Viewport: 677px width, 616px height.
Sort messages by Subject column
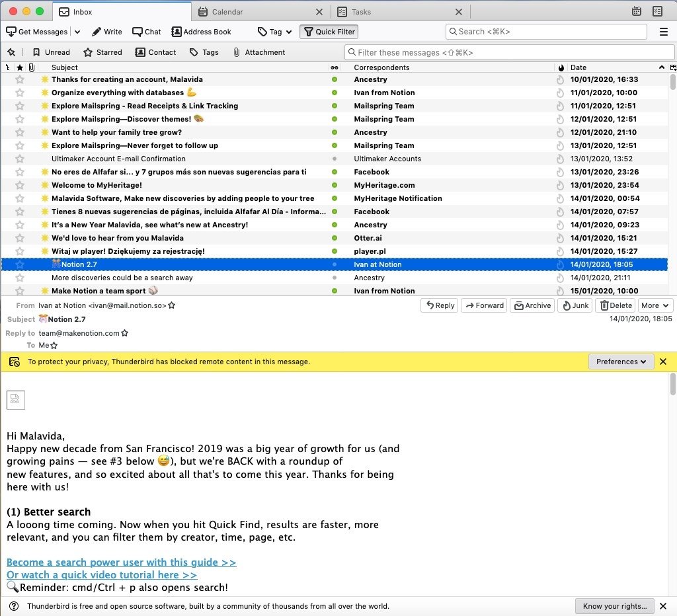(184, 67)
